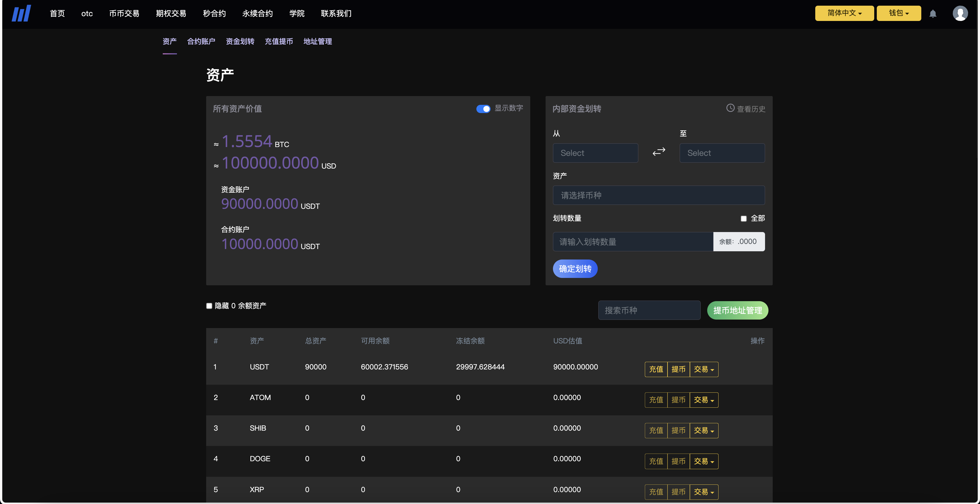The image size is (980, 504).
Task: Open otc in the top menu
Action: click(x=87, y=14)
